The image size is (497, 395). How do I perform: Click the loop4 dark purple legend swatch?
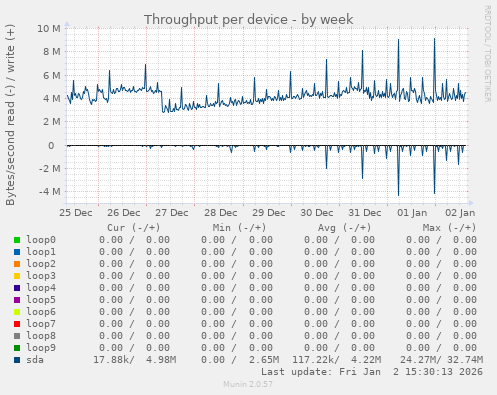[17, 288]
